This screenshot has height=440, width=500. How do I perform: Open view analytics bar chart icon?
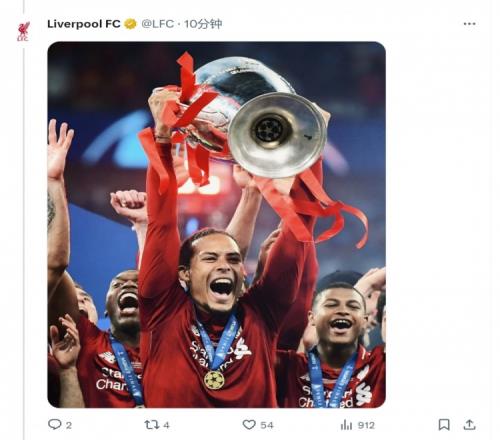click(x=346, y=425)
